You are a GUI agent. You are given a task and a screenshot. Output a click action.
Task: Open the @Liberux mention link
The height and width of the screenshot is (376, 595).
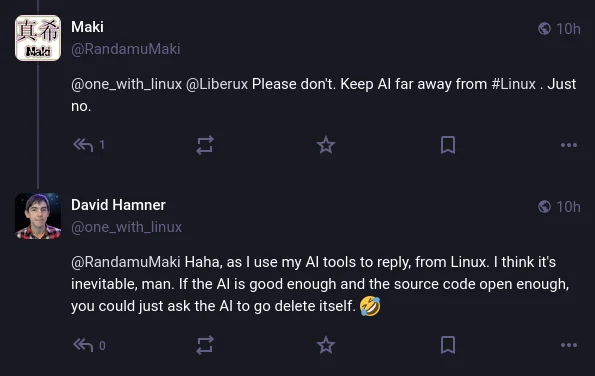click(217, 84)
